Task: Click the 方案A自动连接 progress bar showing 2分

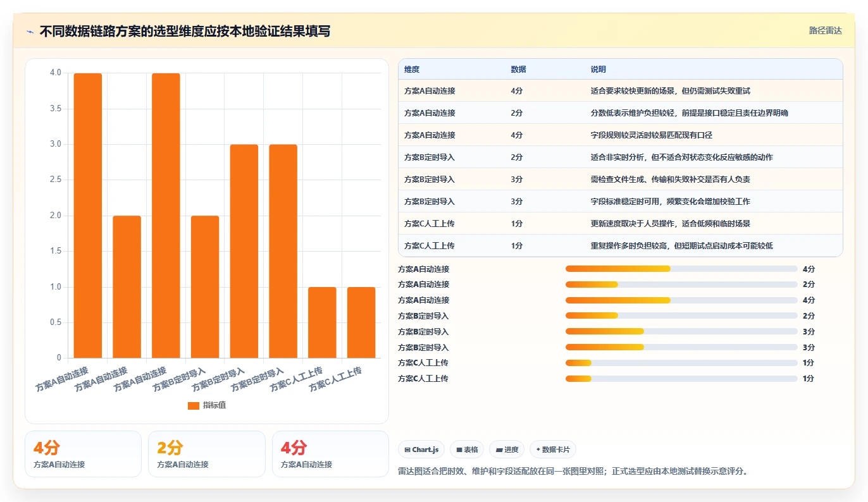Action: coord(681,285)
